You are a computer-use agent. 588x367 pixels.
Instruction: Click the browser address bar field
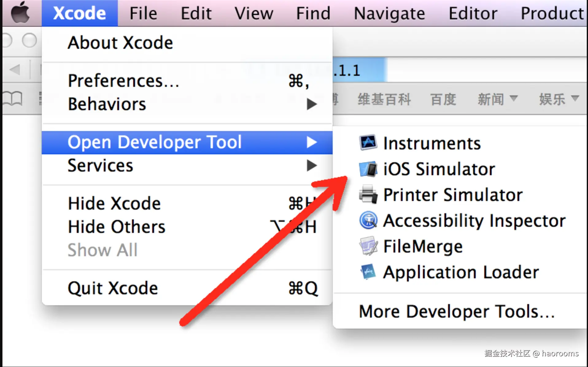coord(485,71)
